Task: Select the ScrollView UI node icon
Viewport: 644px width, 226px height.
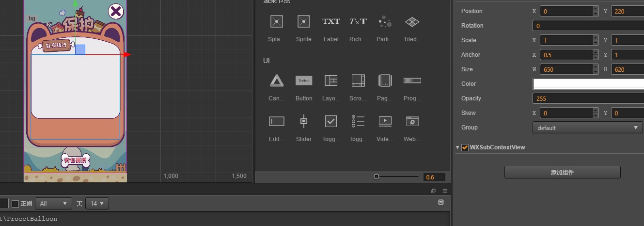Action: pyautogui.click(x=358, y=81)
